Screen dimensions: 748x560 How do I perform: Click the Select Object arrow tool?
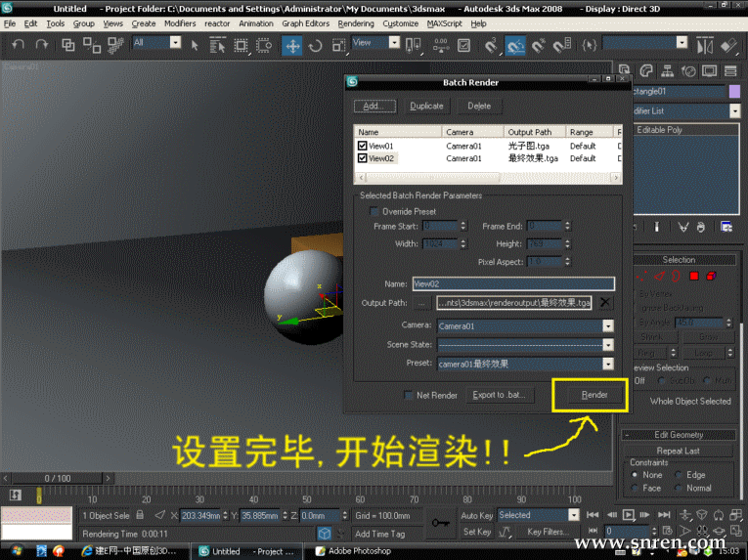click(x=195, y=45)
